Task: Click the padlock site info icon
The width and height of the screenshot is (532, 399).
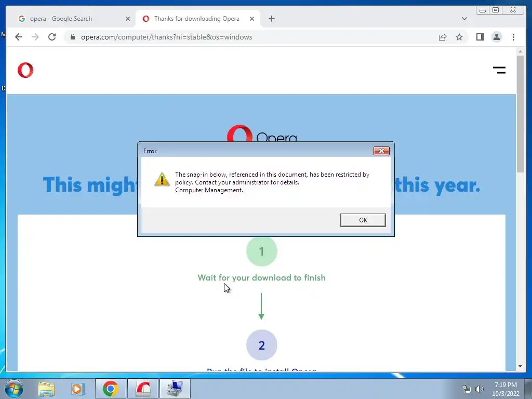Action: click(73, 37)
